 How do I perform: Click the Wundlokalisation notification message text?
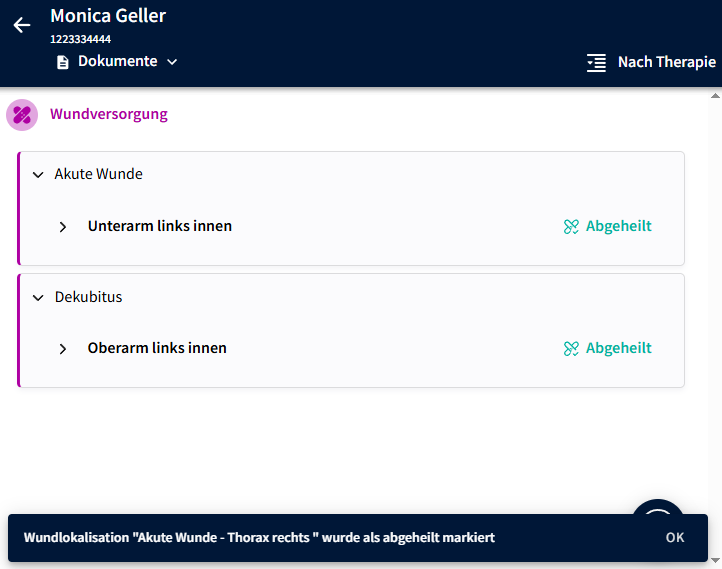259,538
